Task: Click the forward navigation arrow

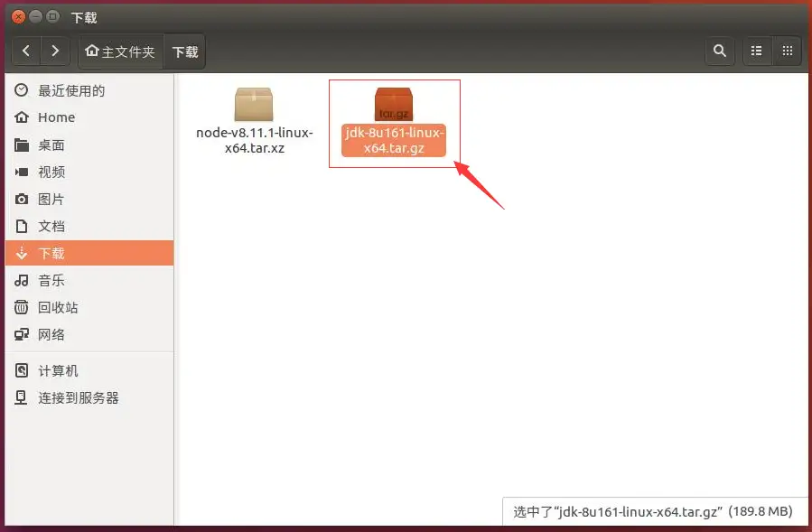Action: pos(56,51)
